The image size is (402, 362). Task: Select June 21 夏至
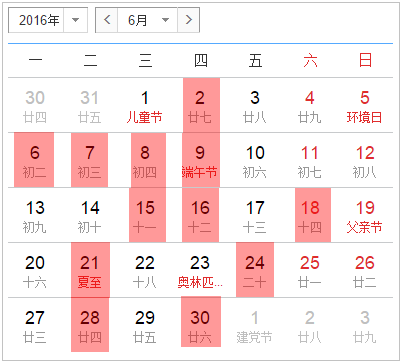pos(90,270)
